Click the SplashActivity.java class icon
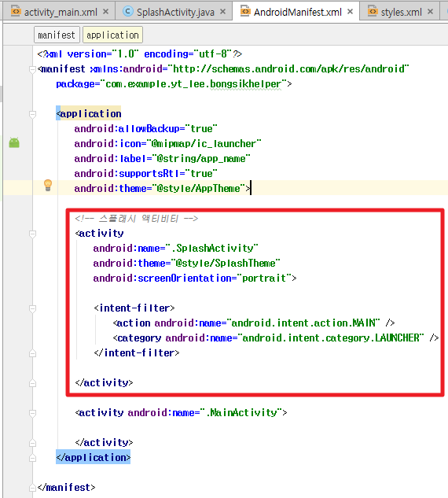Screen dimensions: 448x498 (128, 12)
